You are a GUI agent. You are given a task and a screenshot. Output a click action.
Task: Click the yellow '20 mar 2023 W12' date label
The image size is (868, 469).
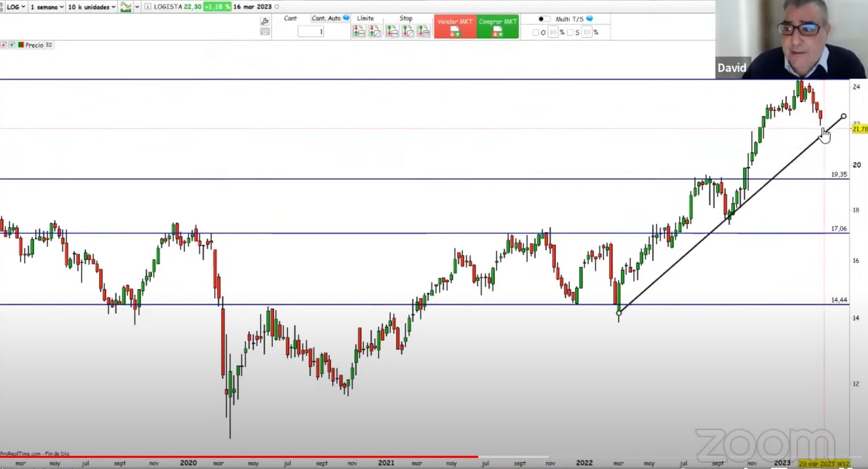point(824,464)
